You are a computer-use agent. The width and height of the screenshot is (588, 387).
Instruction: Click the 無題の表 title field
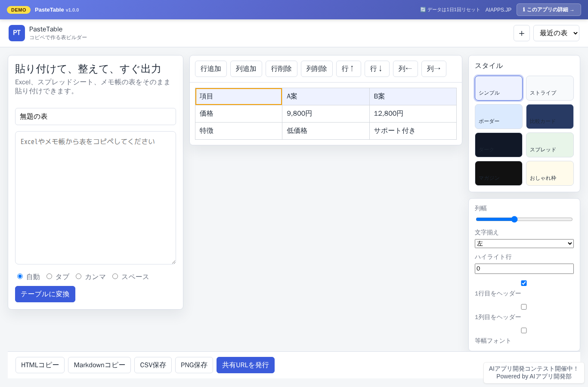pos(96,117)
